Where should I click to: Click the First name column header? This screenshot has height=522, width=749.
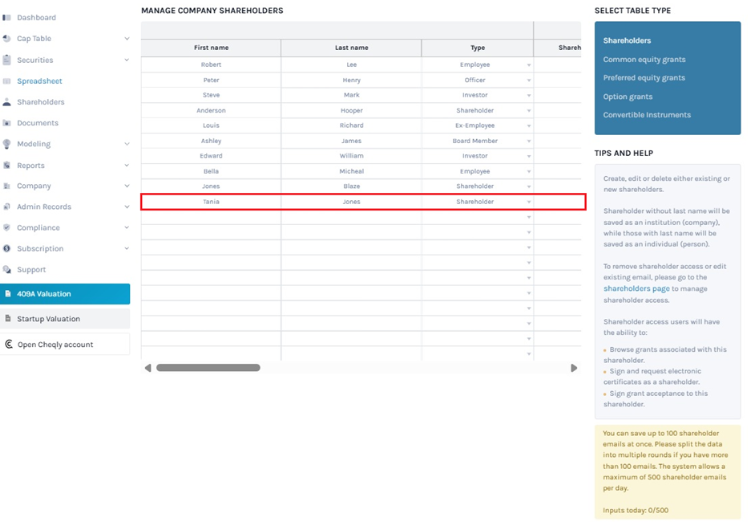pyautogui.click(x=211, y=48)
